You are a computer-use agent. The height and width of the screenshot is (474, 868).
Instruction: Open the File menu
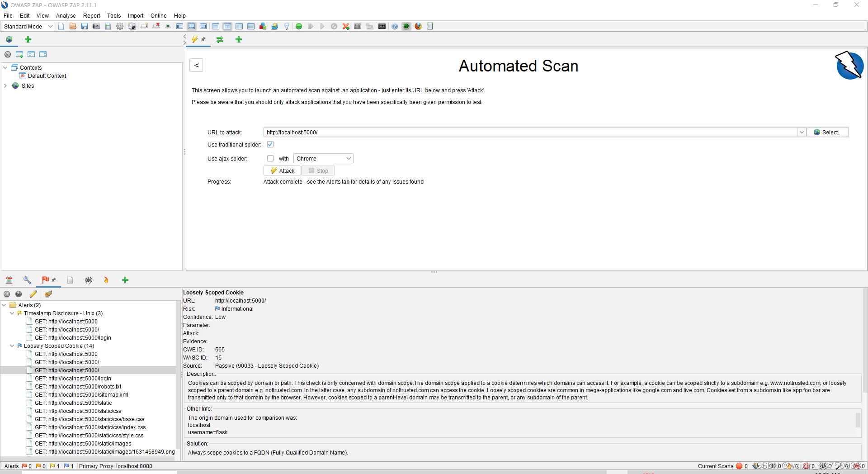[x=8, y=15]
